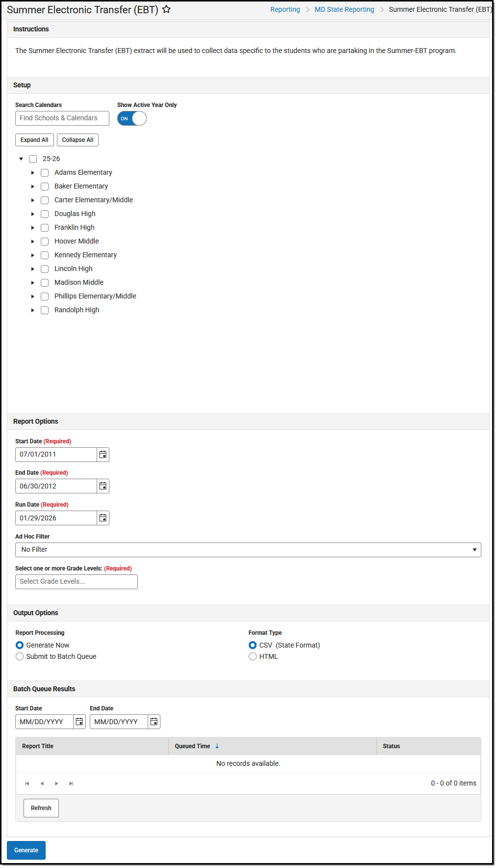Jump to last page in Batch Queue Results
This screenshot has height=868, width=497.
(71, 783)
